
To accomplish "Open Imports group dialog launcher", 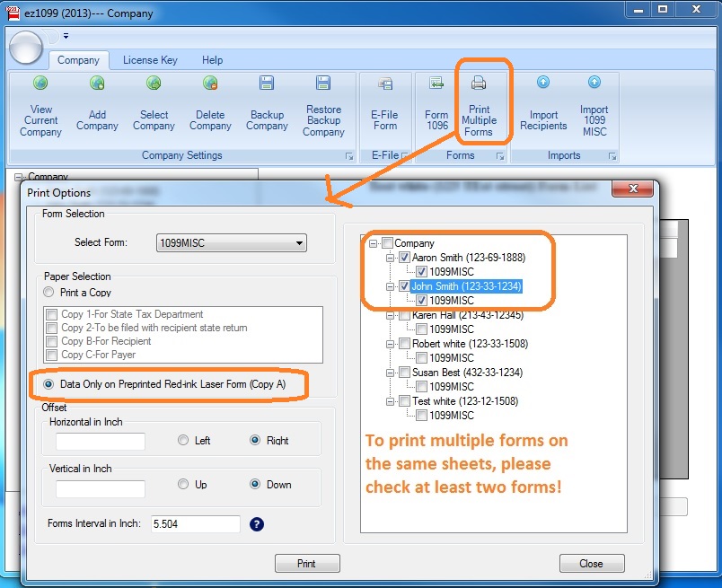I will (612, 156).
